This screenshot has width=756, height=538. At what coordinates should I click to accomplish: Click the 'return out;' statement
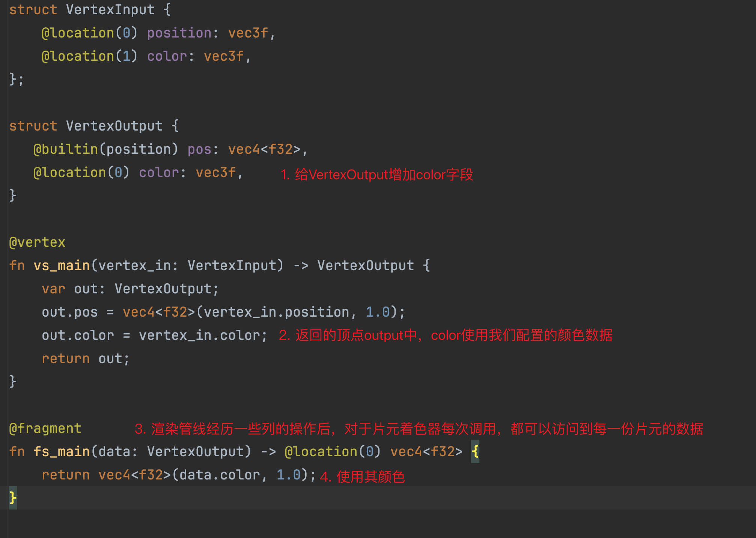coord(86,359)
